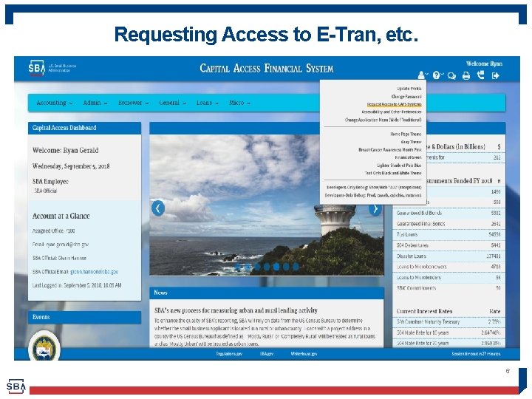Choose Grey Theme option
Image resolution: width=532 pixels, height=399 pixels.
tap(412, 142)
